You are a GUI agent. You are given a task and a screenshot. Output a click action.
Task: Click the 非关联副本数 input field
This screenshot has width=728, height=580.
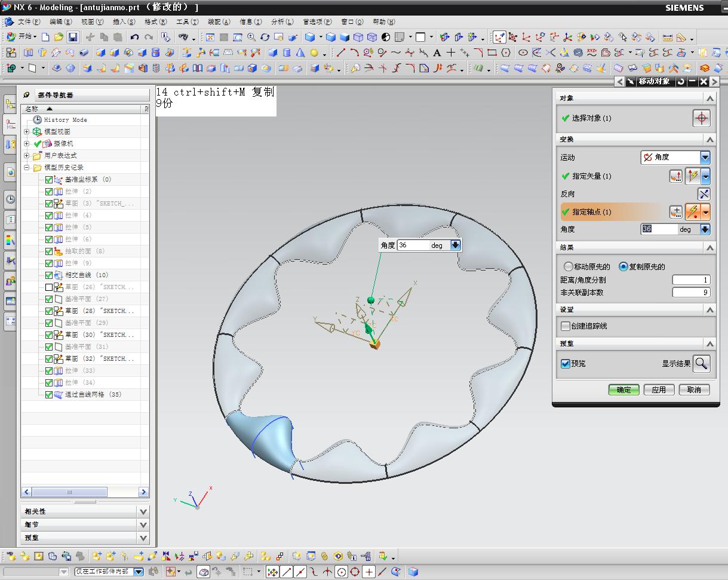(691, 293)
